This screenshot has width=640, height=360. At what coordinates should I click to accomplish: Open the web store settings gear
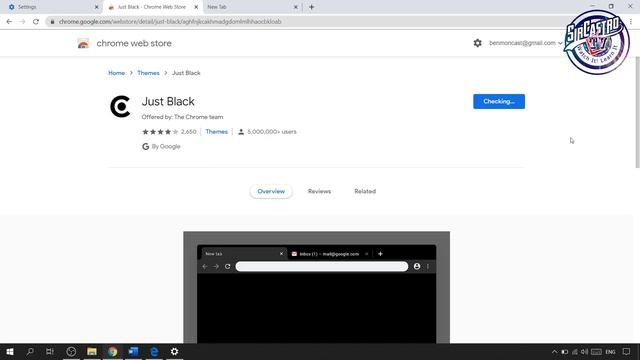tap(478, 43)
